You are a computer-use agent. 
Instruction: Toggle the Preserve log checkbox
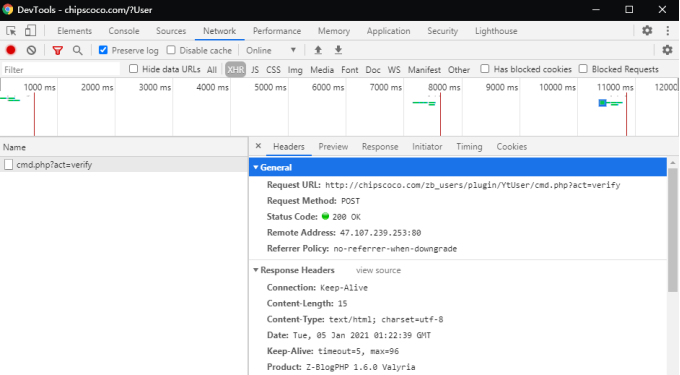click(x=103, y=50)
